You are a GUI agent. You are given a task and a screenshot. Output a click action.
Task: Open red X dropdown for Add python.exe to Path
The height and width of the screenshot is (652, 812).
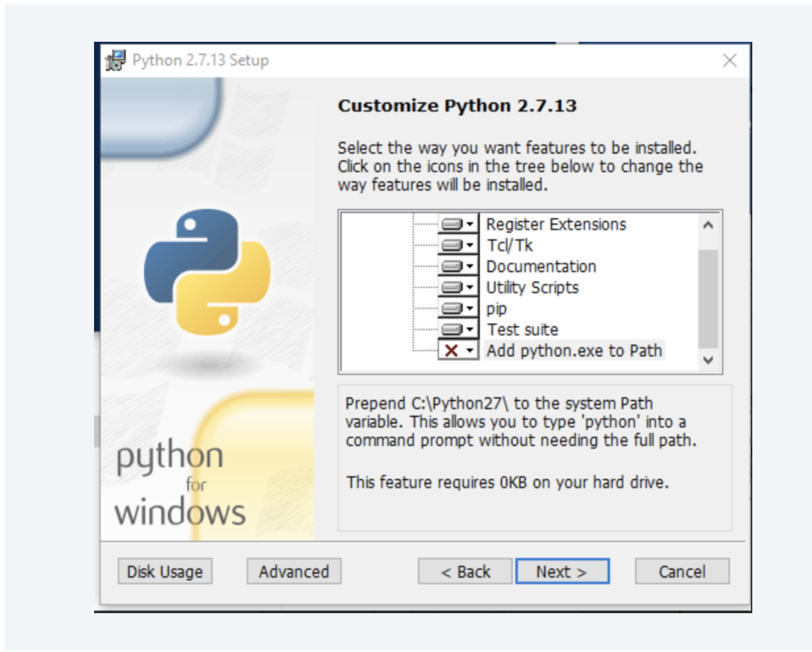(x=457, y=351)
